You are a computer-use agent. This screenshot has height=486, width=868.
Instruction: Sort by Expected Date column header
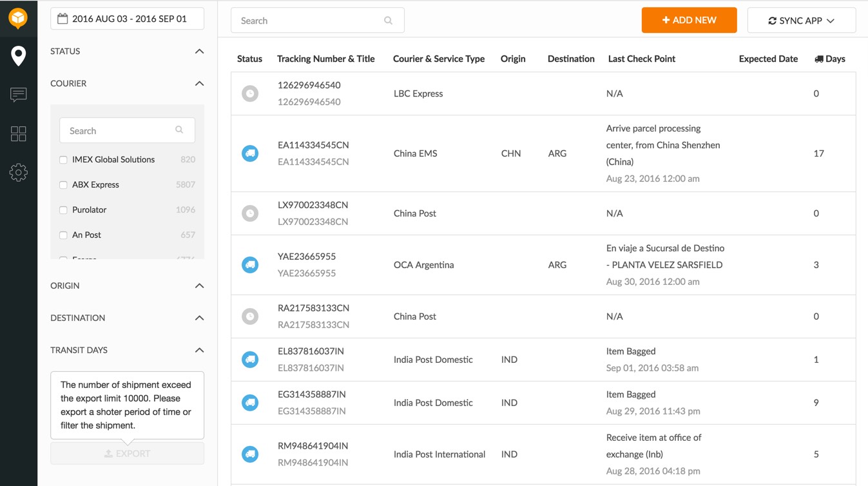click(767, 59)
